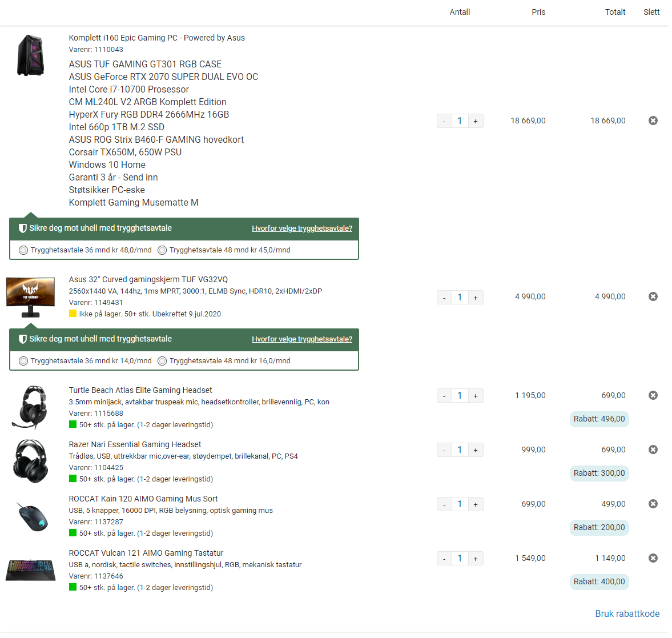Click the Razer Nari headset thumbnail
The image size is (672, 638).
[x=30, y=461]
